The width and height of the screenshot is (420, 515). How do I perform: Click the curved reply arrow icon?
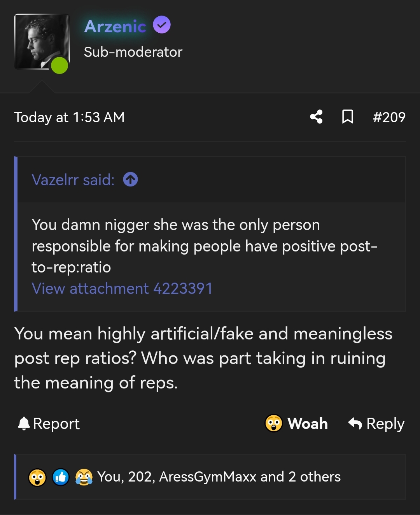tap(355, 423)
